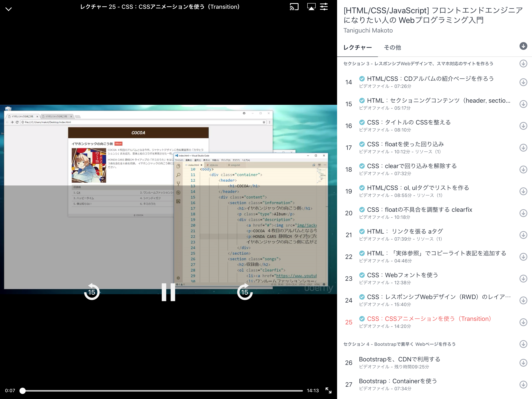Toggle completed checkmark on lecture 18
Screen dimensions: 532x399
click(x=362, y=166)
